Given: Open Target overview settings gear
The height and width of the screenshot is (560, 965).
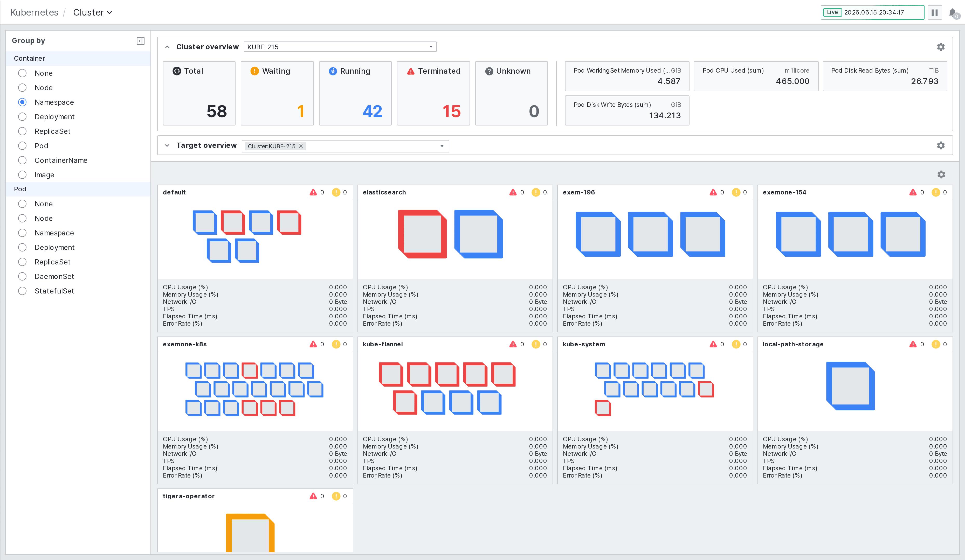Looking at the screenshot, I should 941,145.
